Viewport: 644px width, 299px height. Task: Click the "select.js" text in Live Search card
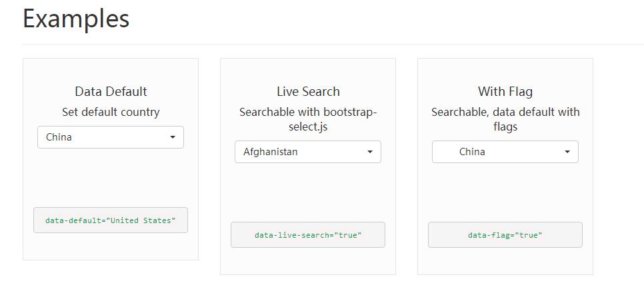click(308, 127)
